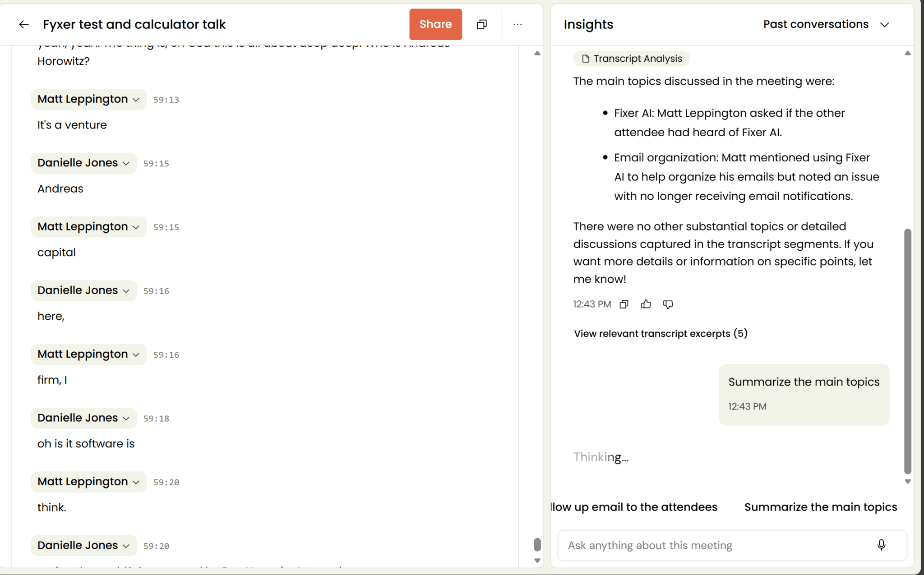924x575 pixels.
Task: Focus the Ask anything about this meeting field
Action: [x=732, y=545]
